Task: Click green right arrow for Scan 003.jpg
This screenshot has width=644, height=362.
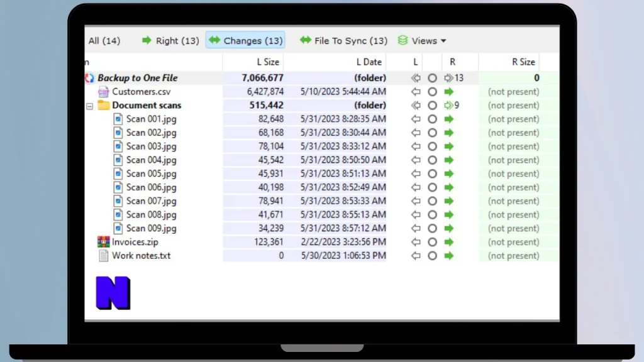Action: (x=449, y=146)
